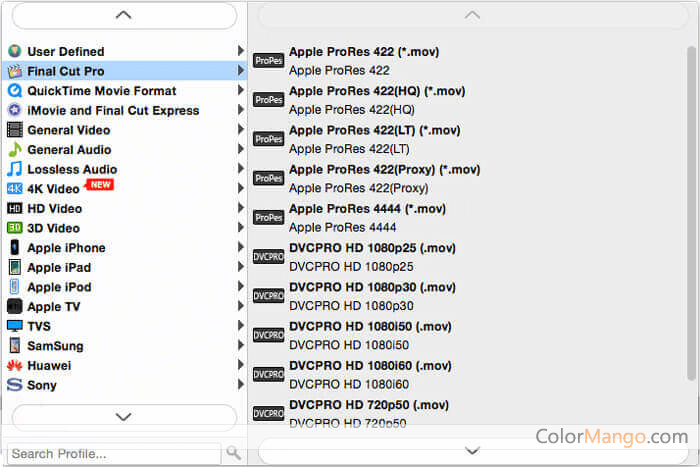Image resolution: width=700 pixels, height=467 pixels.
Task: Click the Search Profile input field
Action: pos(113,453)
